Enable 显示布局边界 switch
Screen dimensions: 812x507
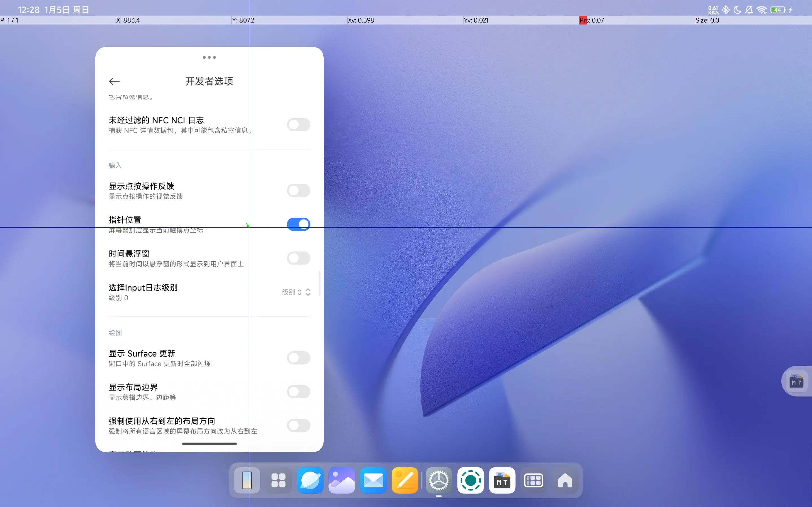click(x=298, y=391)
